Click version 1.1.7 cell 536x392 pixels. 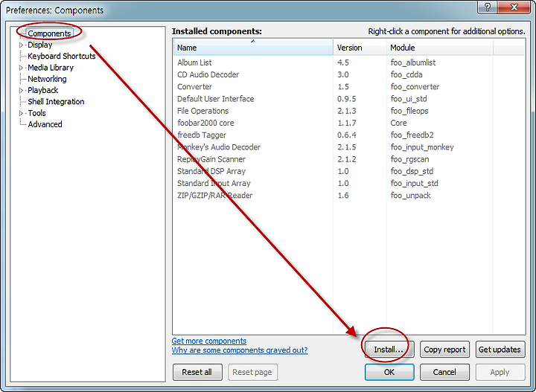[x=347, y=123]
